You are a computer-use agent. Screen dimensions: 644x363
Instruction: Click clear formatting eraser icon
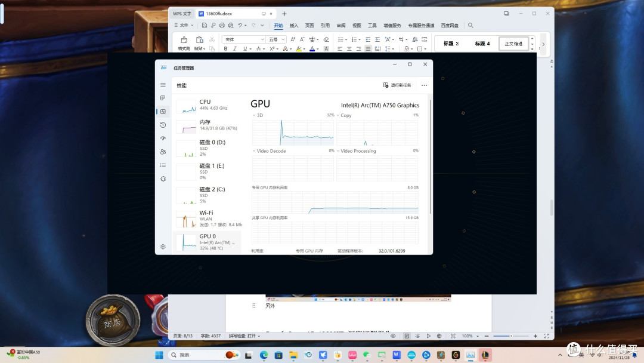pos(326,39)
